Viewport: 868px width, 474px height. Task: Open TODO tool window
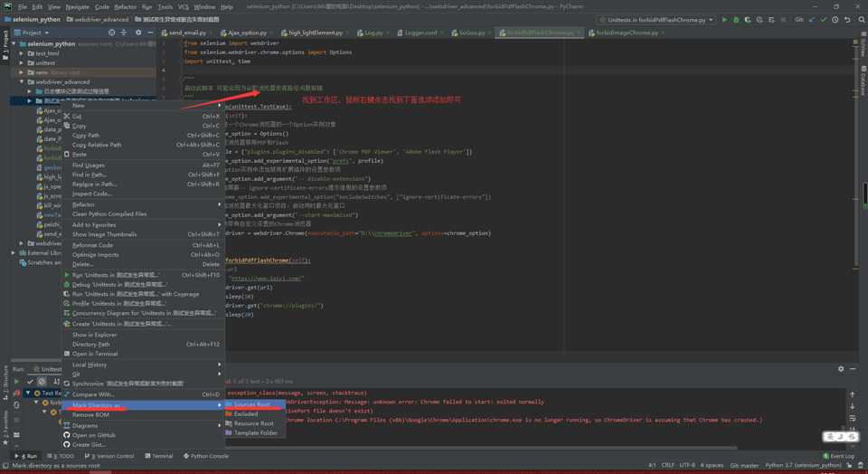pos(61,456)
